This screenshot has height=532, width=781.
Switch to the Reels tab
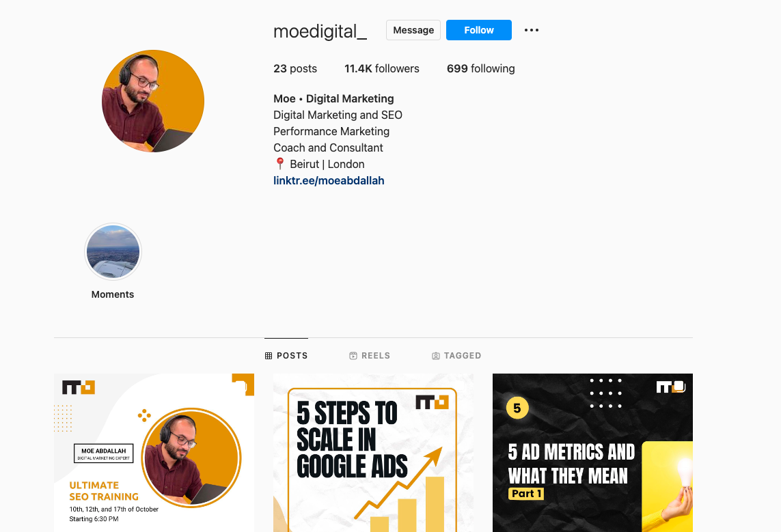[x=370, y=356]
